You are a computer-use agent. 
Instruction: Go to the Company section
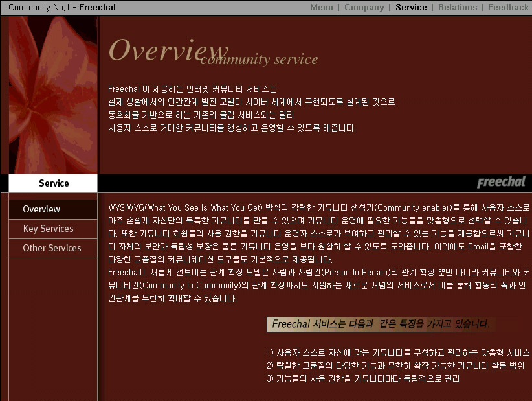pos(364,8)
